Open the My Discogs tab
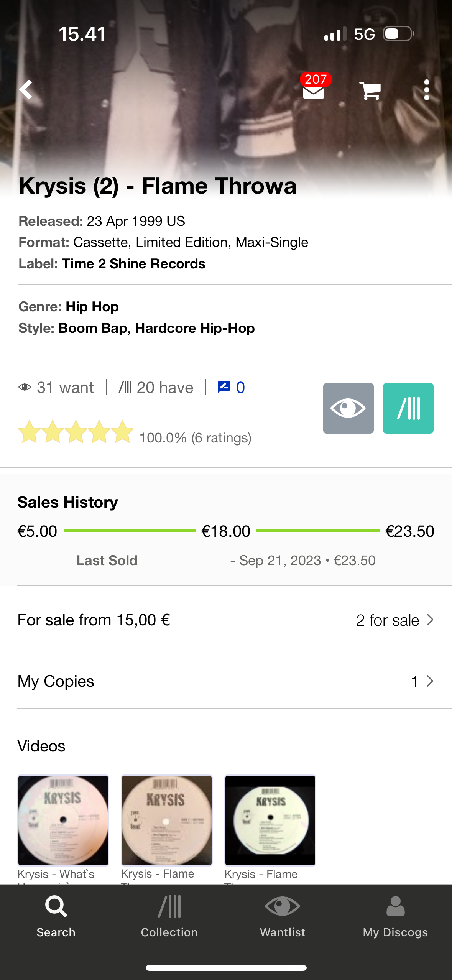The image size is (452, 980). pos(395,916)
